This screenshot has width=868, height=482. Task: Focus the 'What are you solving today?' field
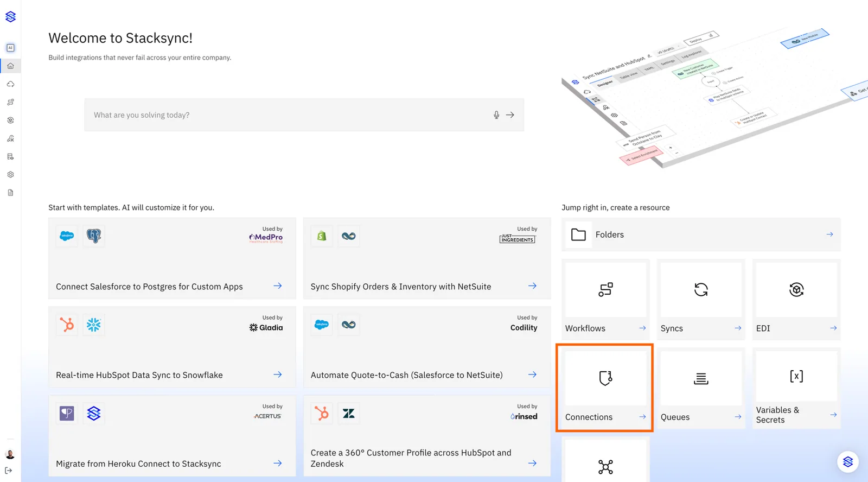pyautogui.click(x=304, y=115)
